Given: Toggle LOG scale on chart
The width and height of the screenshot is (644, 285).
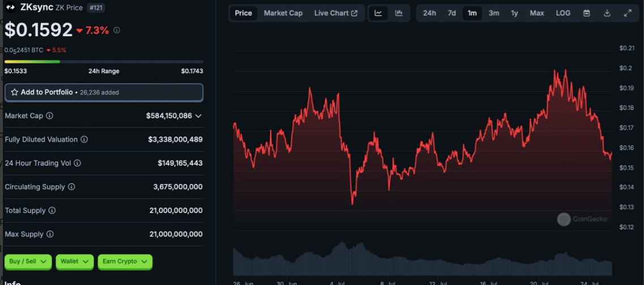Looking at the screenshot, I should (x=563, y=13).
